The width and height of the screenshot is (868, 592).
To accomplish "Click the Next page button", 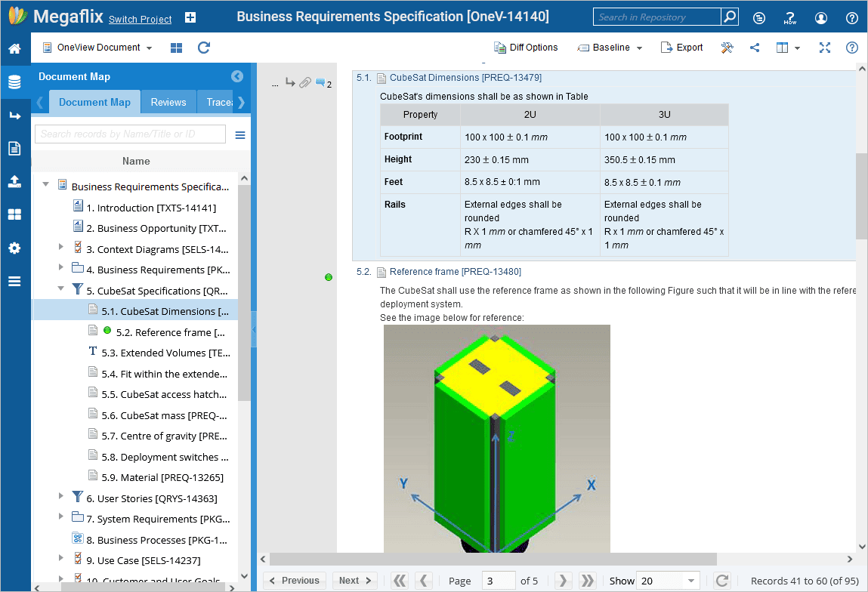I will point(354,581).
